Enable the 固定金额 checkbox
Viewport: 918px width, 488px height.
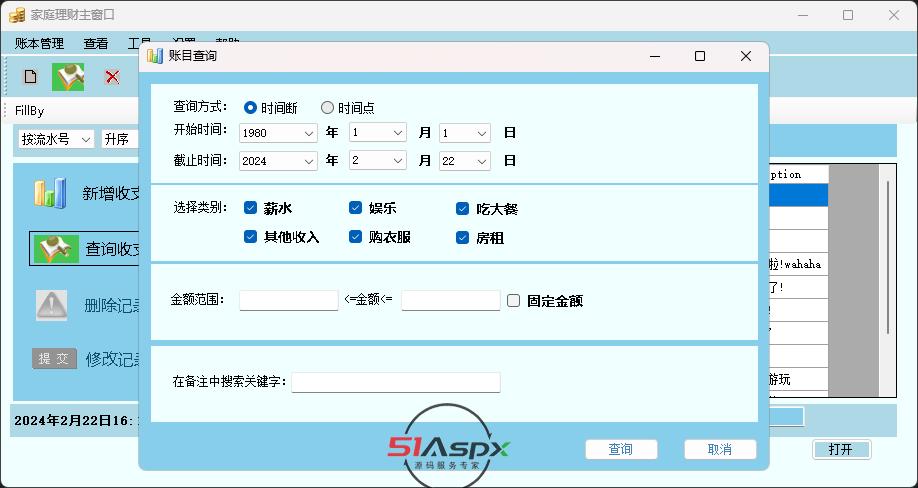point(513,301)
